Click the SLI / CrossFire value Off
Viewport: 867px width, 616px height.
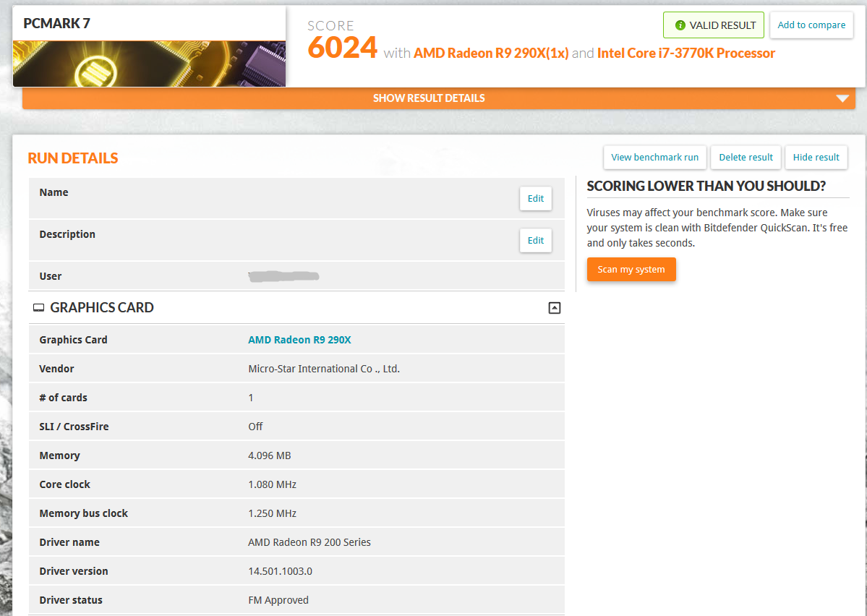pos(255,427)
